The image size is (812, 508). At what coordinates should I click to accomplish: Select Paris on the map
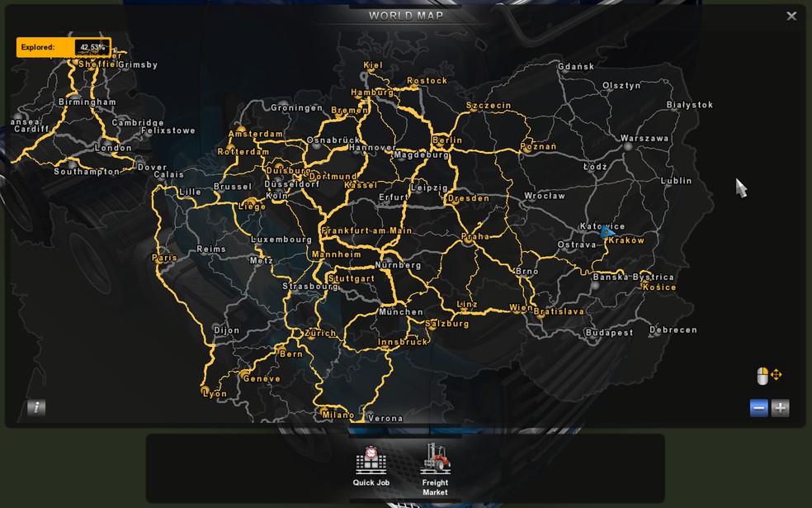point(164,258)
